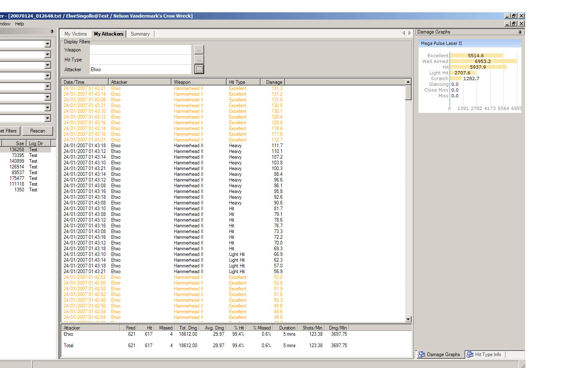
Task: Click the pin icon on the left filter panel
Action: point(52,31)
